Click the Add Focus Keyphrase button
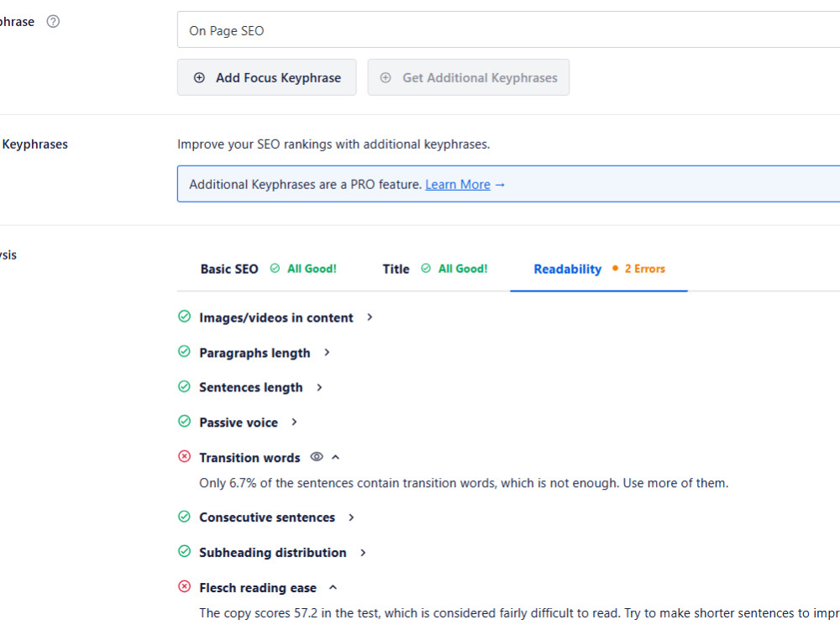840x630 pixels. [x=267, y=77]
